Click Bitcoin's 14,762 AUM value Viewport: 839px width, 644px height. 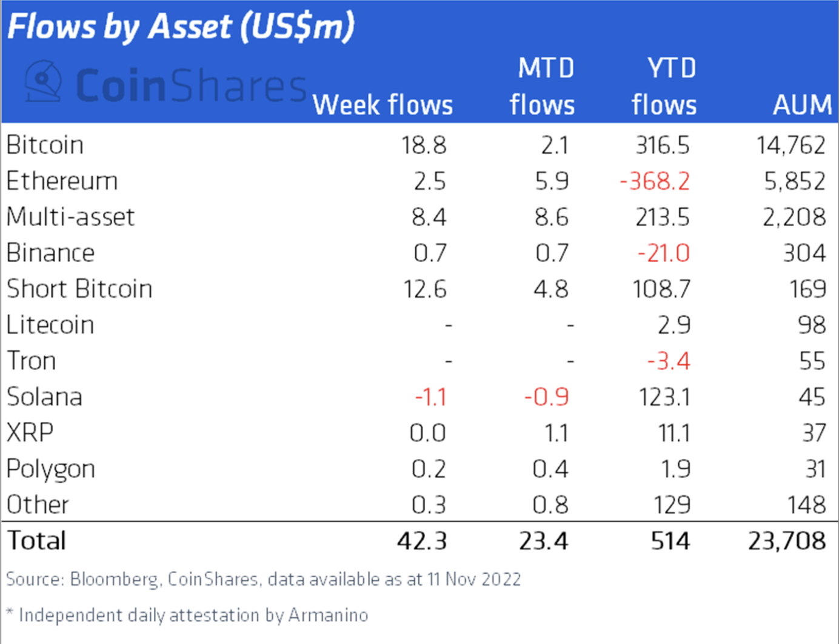(x=791, y=146)
